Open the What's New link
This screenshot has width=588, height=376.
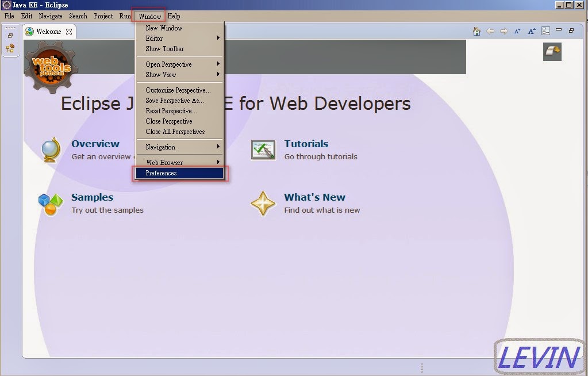(314, 197)
